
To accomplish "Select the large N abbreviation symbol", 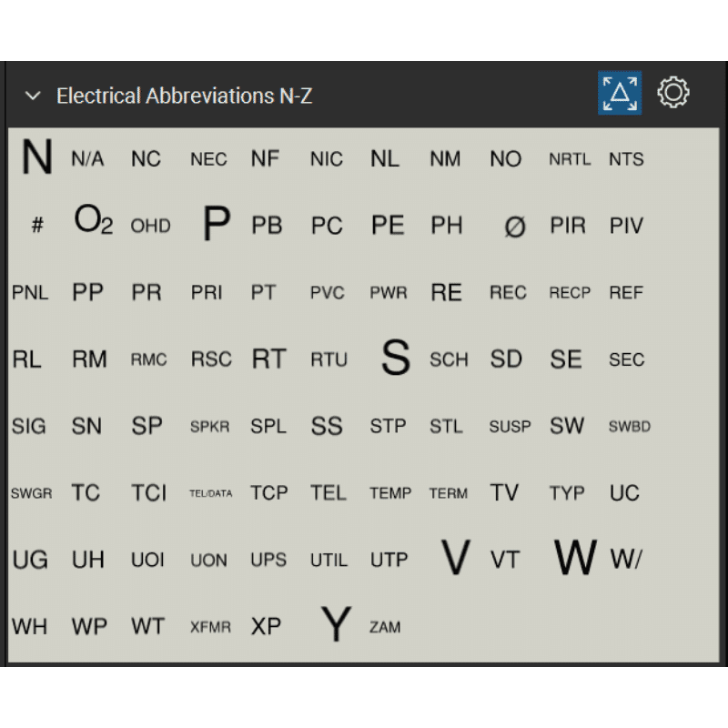I will 37,158.
